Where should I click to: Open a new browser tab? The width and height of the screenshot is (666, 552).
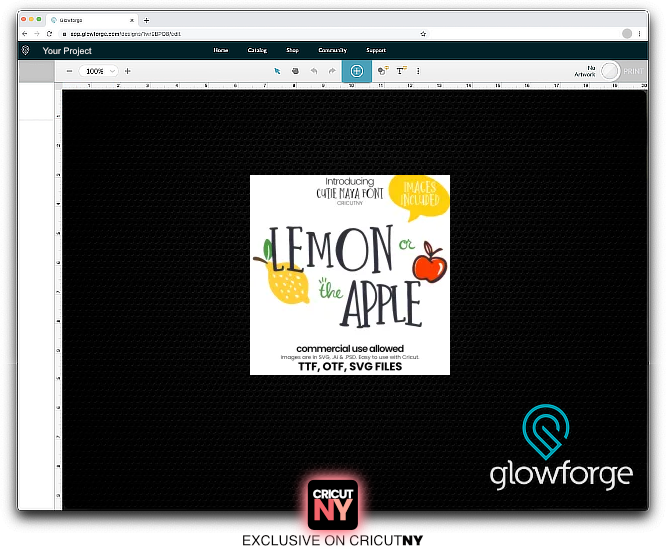pyautogui.click(x=147, y=20)
